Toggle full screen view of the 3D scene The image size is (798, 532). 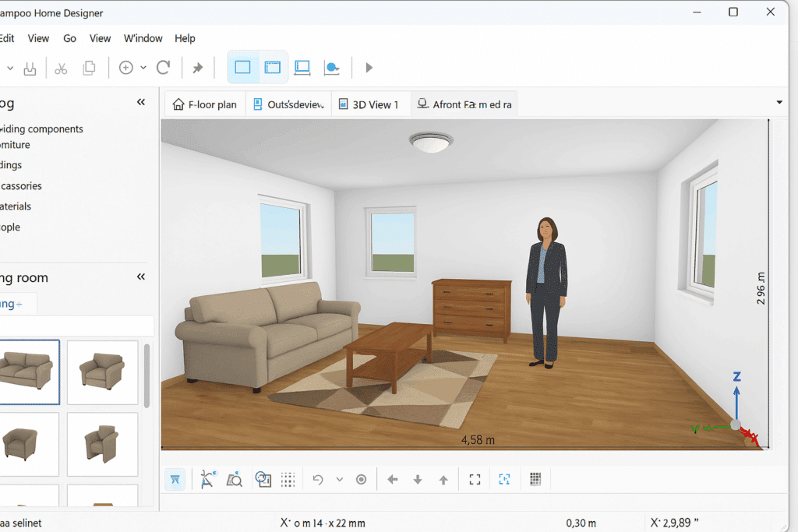[x=475, y=479]
